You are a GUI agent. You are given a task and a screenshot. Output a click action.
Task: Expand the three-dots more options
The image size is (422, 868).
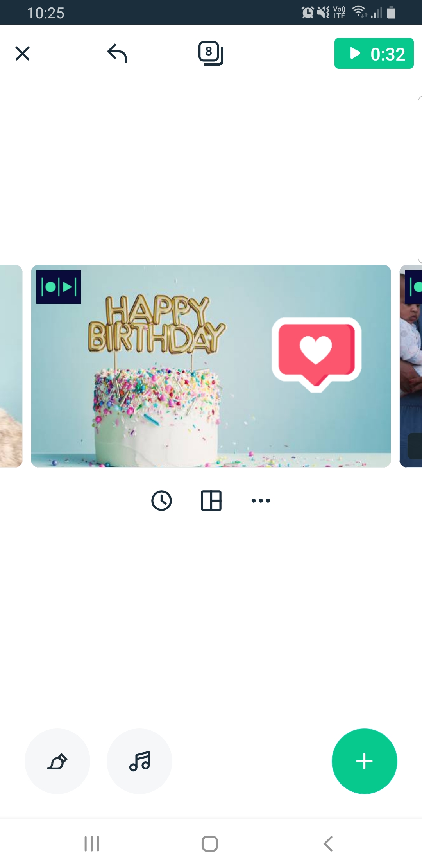(261, 500)
